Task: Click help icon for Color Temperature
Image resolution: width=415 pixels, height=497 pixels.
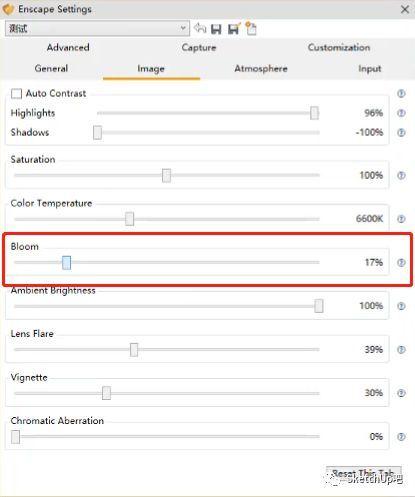Action: click(x=401, y=219)
